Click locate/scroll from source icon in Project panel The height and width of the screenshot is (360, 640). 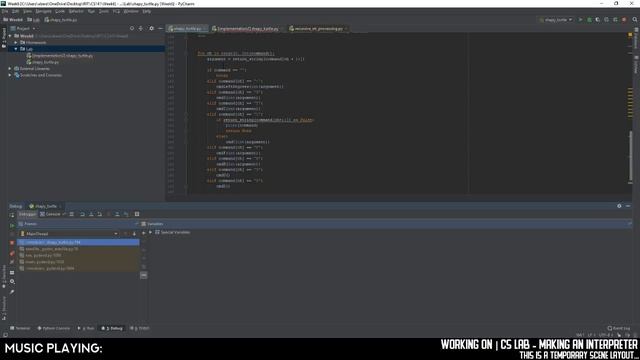coord(131,29)
